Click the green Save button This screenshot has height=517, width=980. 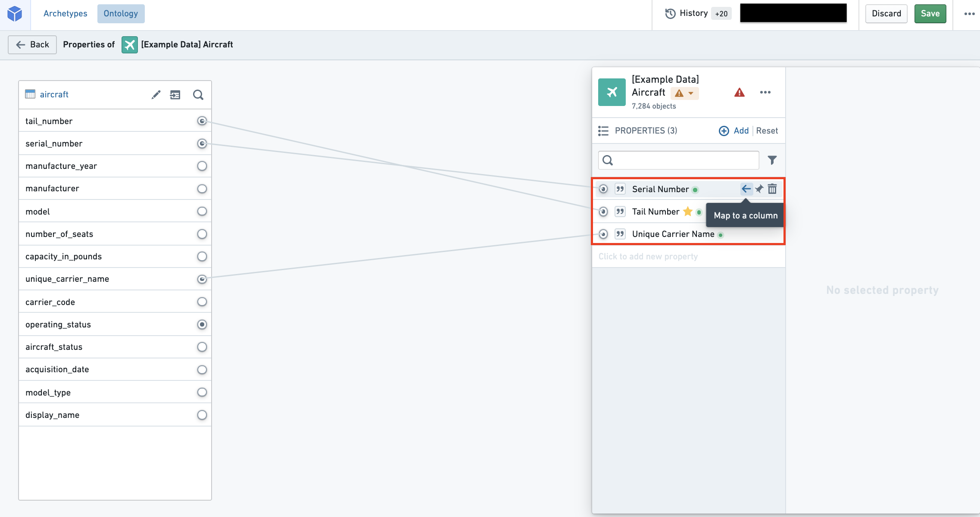[930, 13]
